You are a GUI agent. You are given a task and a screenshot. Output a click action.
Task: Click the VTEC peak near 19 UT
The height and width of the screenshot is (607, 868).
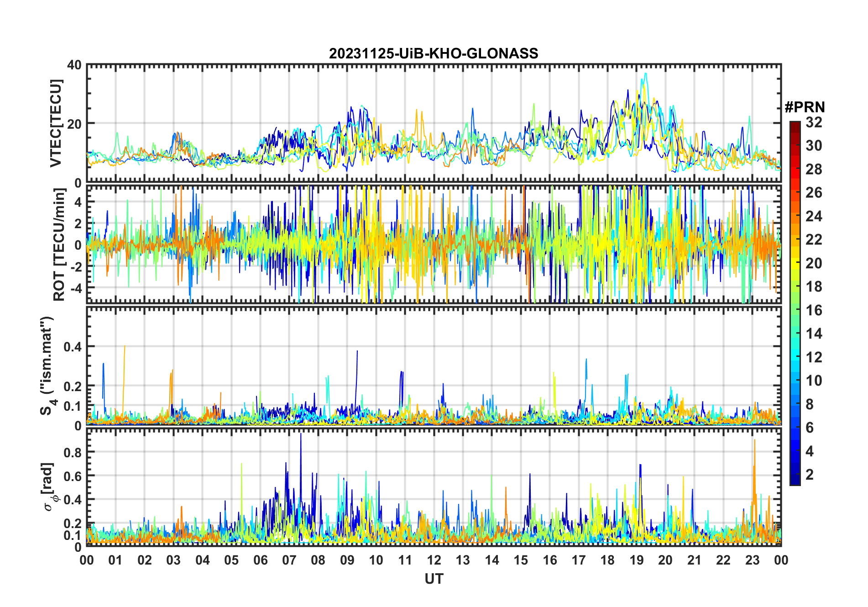(x=645, y=74)
